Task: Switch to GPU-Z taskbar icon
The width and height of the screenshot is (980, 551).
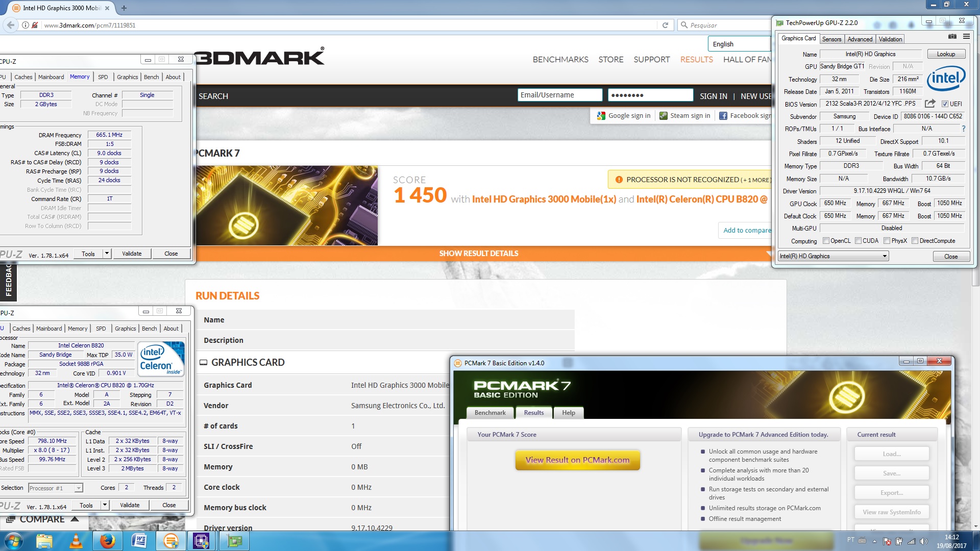Action: [234, 541]
